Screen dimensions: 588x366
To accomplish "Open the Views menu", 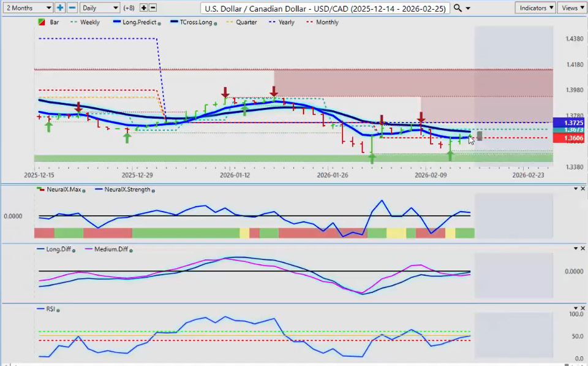I will (572, 8).
